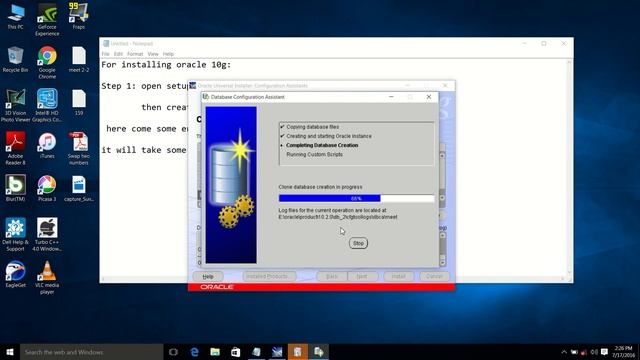Click the database creation progress bar

click(x=356, y=198)
